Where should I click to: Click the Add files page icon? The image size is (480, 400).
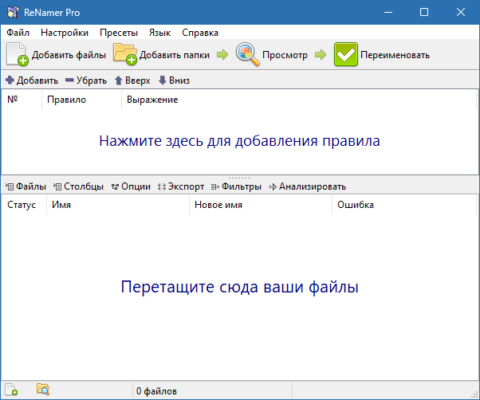pyautogui.click(x=17, y=54)
